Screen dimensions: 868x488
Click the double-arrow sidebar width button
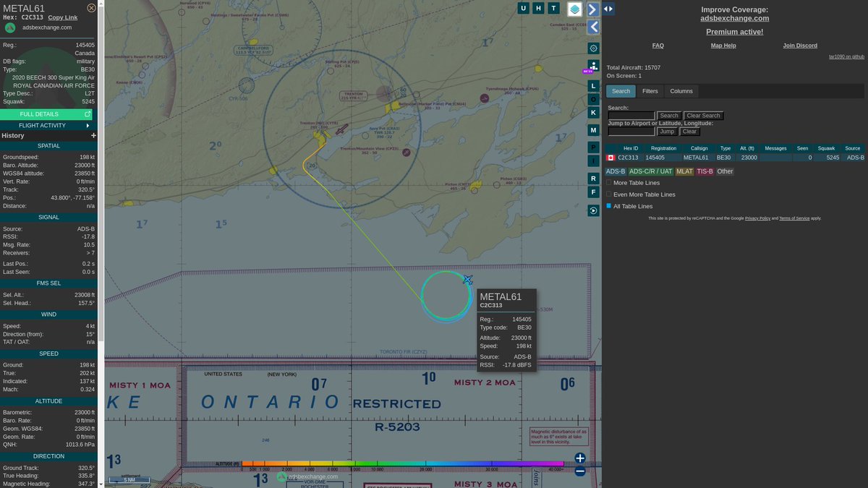pyautogui.click(x=608, y=9)
